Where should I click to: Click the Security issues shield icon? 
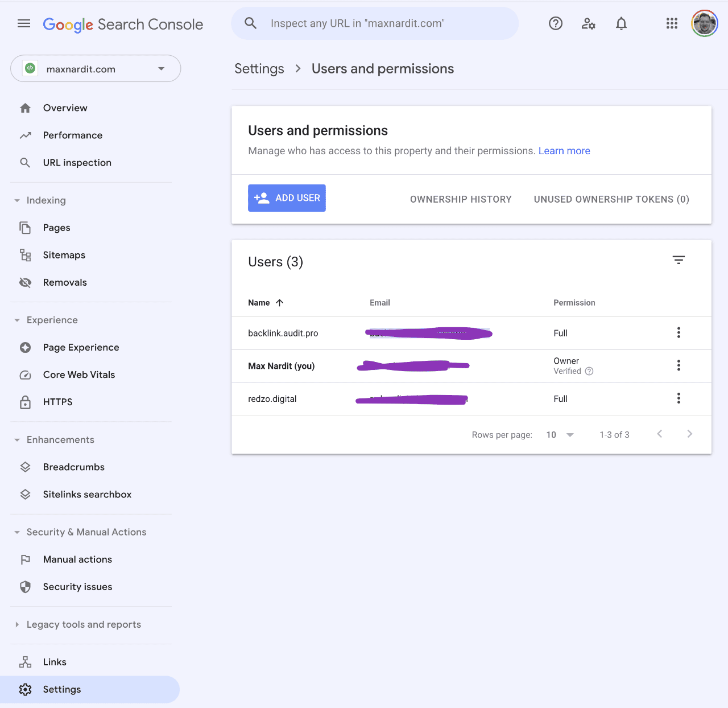pos(25,587)
